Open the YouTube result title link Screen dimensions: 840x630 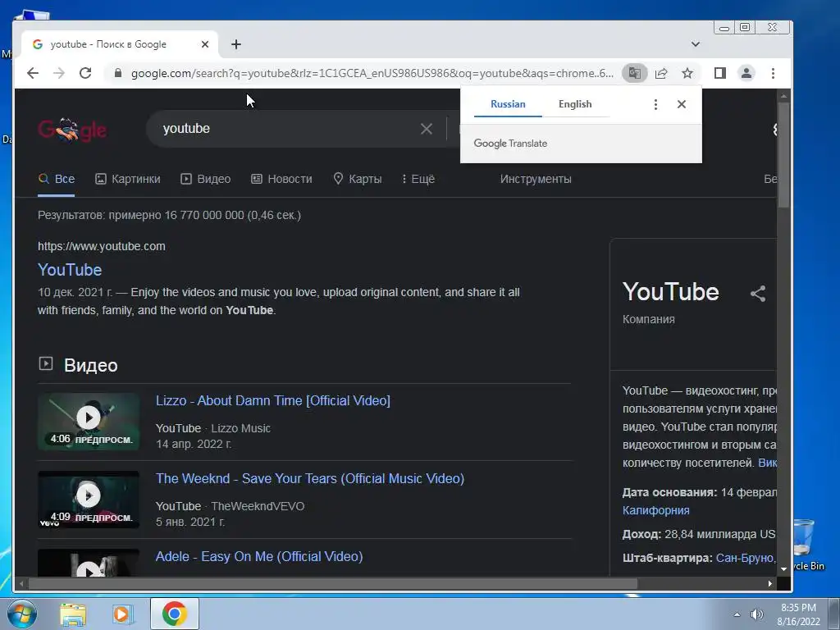[x=70, y=270]
